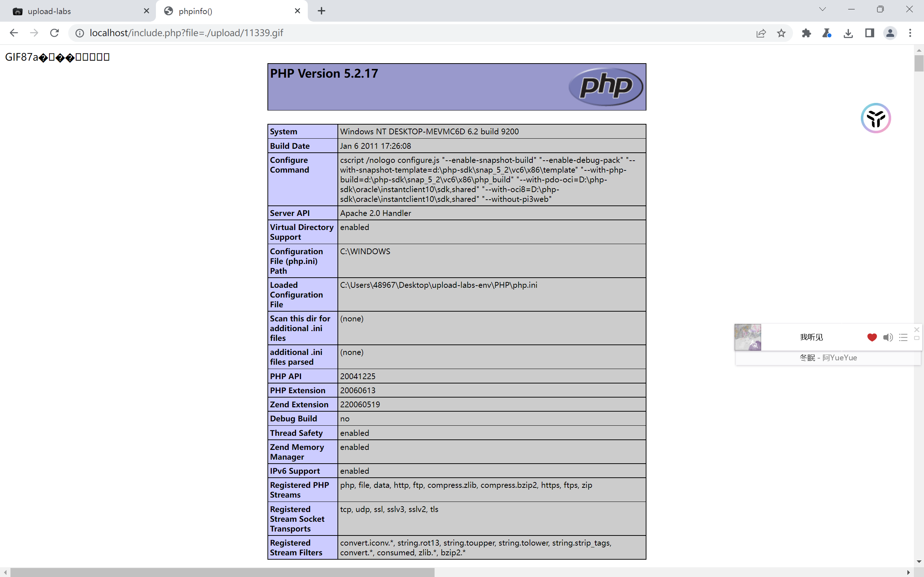Open the music player playlist icon
Image resolution: width=924 pixels, height=577 pixels.
[903, 337]
